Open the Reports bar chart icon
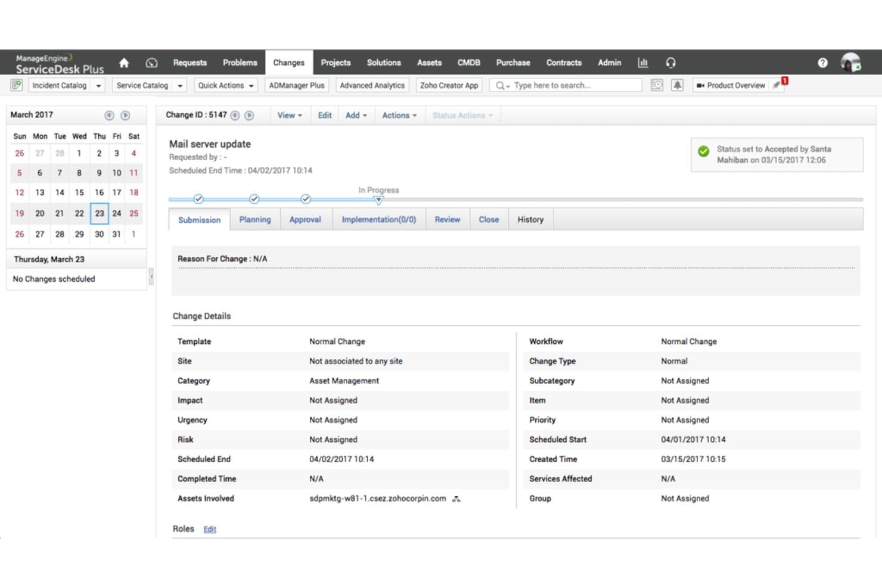The image size is (882, 588). [642, 63]
